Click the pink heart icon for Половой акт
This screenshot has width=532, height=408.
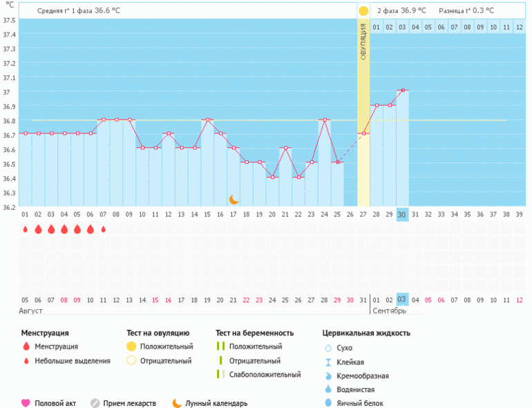pos(26,403)
